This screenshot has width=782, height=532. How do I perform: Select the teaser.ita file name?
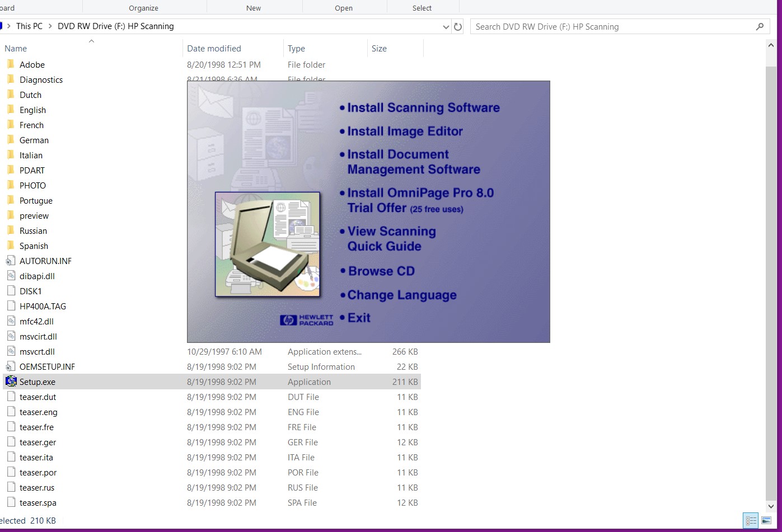36,457
